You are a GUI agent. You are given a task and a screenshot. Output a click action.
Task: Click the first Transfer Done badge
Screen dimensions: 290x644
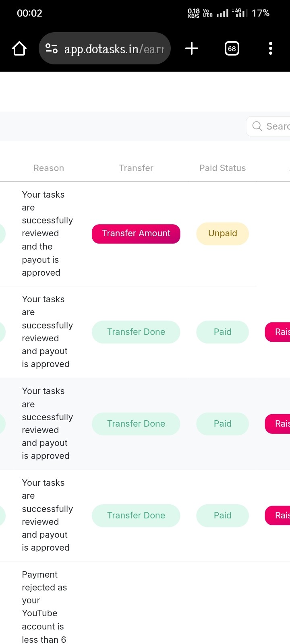click(x=136, y=332)
